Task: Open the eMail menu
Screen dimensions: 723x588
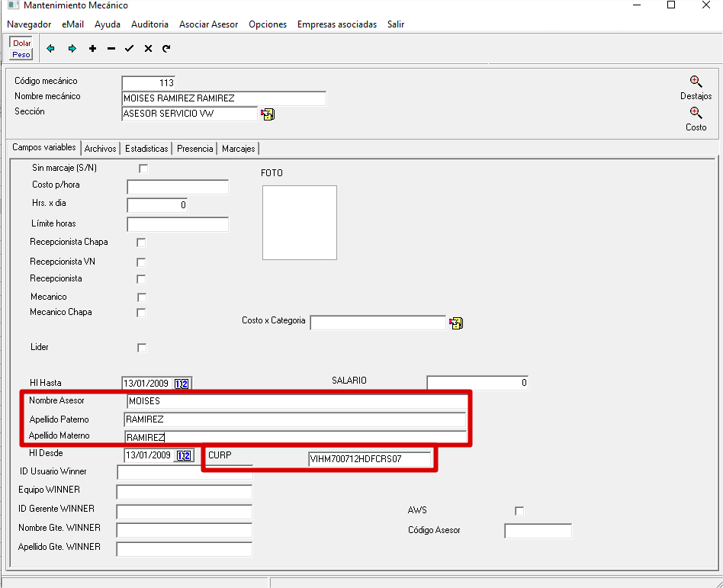Action: point(73,24)
